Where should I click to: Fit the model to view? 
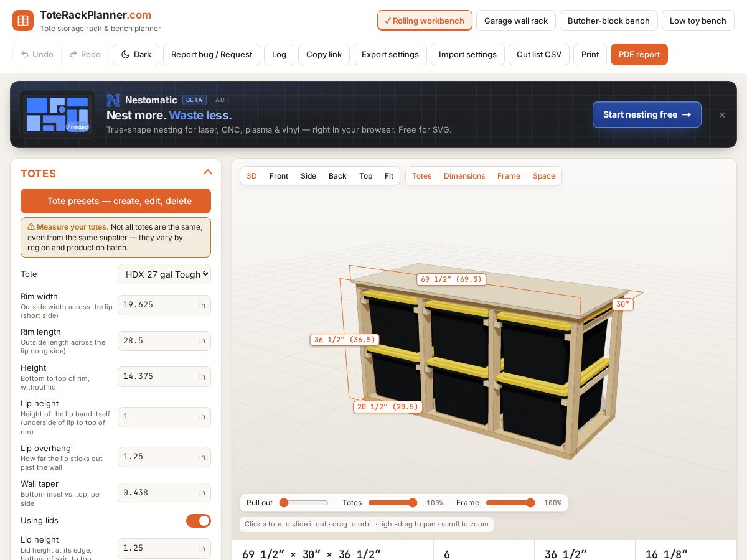tap(389, 176)
